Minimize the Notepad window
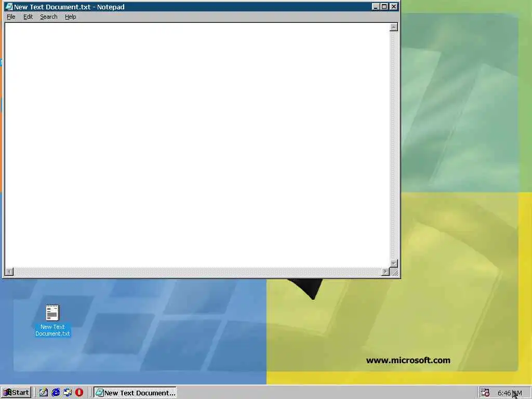532x399 pixels. [376, 6]
